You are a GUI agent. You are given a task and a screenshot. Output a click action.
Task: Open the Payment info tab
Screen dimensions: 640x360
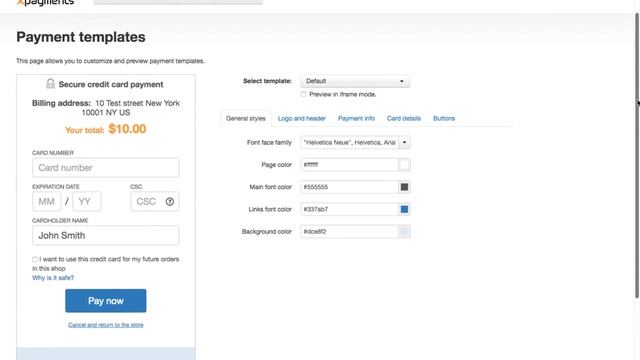click(356, 118)
